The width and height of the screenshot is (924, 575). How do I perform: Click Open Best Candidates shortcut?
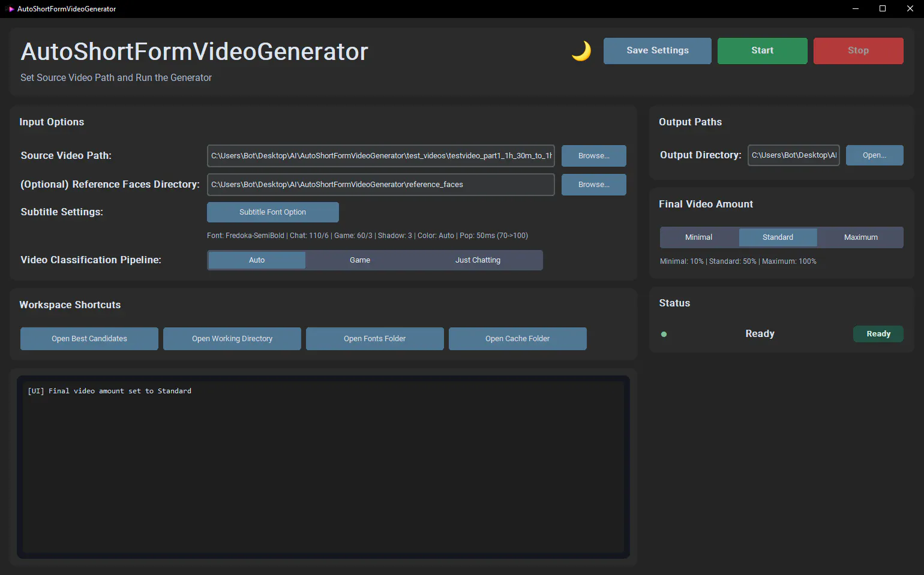point(89,339)
